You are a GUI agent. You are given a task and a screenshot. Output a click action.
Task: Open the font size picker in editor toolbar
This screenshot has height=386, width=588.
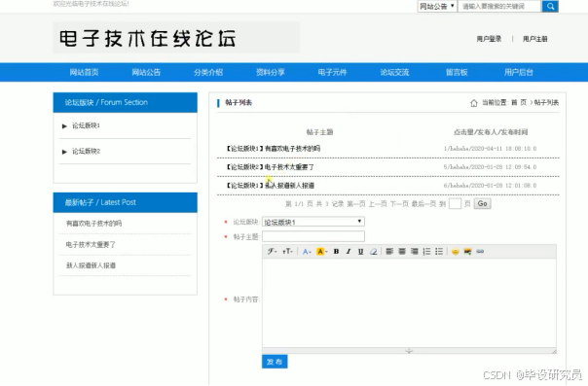[x=287, y=252]
